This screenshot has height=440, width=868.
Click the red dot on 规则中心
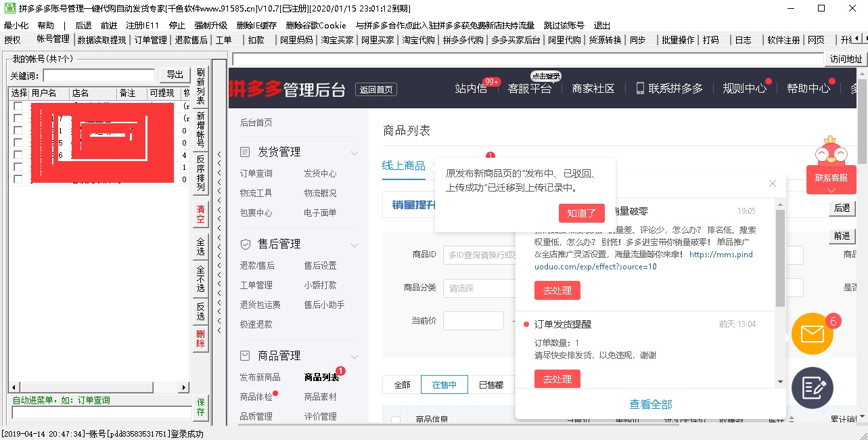[769, 81]
